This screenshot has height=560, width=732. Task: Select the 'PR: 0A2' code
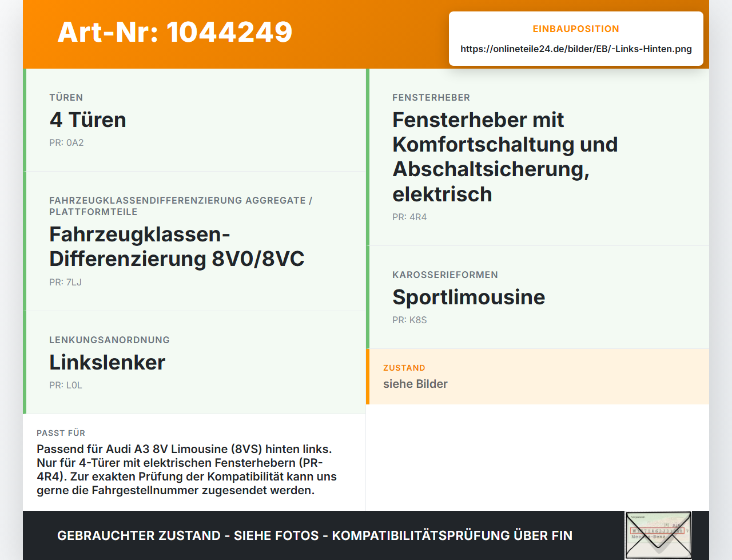point(66,142)
